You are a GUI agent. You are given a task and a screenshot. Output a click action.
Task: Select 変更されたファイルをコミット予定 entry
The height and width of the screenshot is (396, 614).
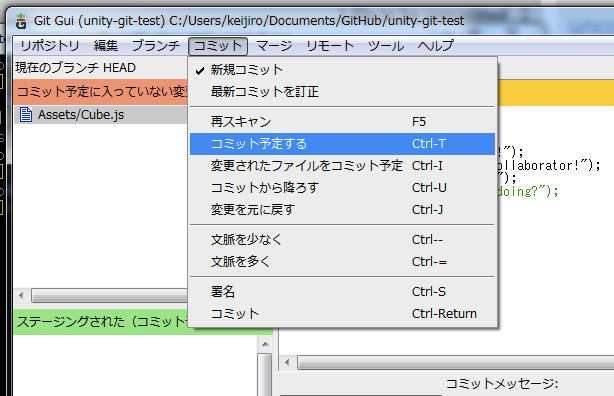click(343, 166)
